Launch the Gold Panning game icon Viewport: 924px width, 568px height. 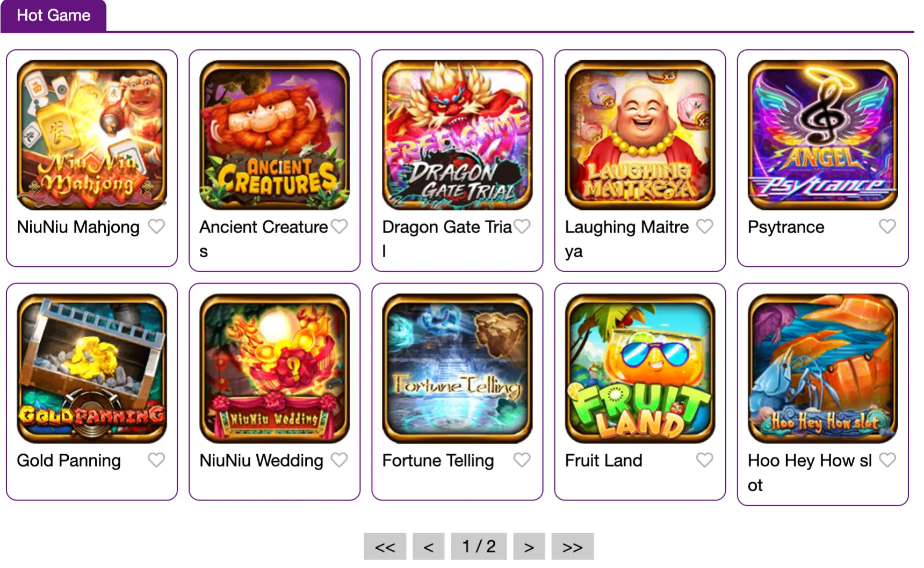click(92, 368)
